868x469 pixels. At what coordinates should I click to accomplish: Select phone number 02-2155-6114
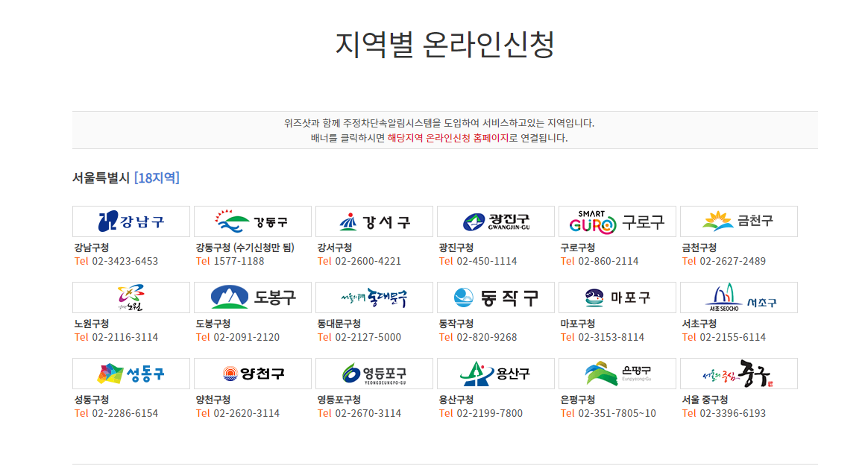[733, 337]
